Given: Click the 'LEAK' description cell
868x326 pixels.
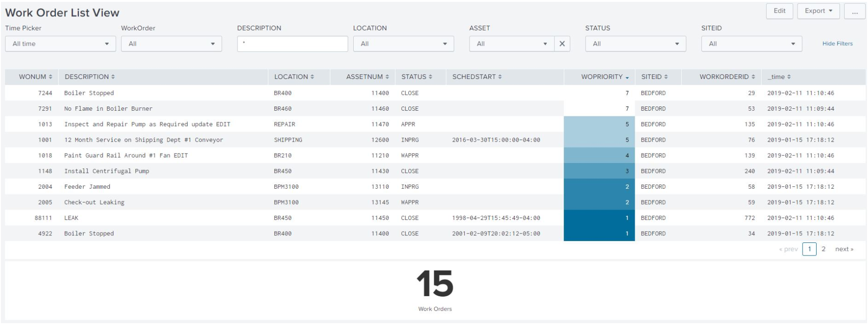Looking at the screenshot, I should [x=71, y=218].
